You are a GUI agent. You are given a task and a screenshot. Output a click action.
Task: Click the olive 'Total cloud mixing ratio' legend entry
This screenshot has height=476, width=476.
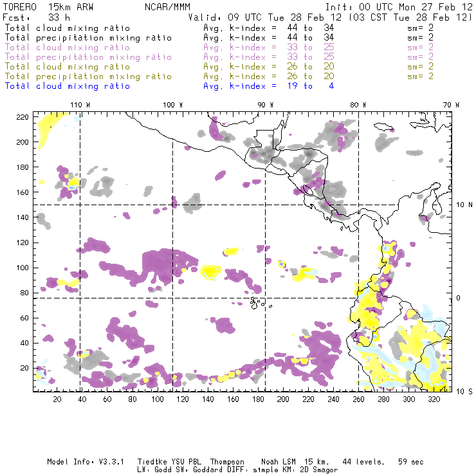tap(67, 67)
